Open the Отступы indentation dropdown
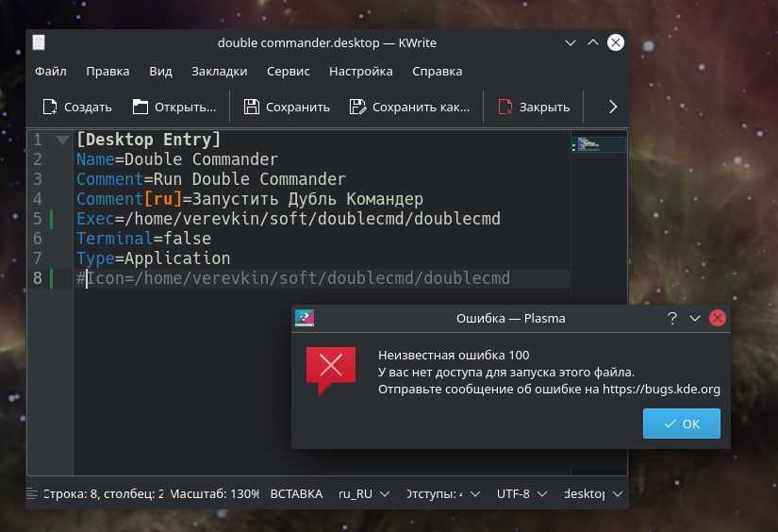This screenshot has width=778, height=532. pyautogui.click(x=443, y=493)
